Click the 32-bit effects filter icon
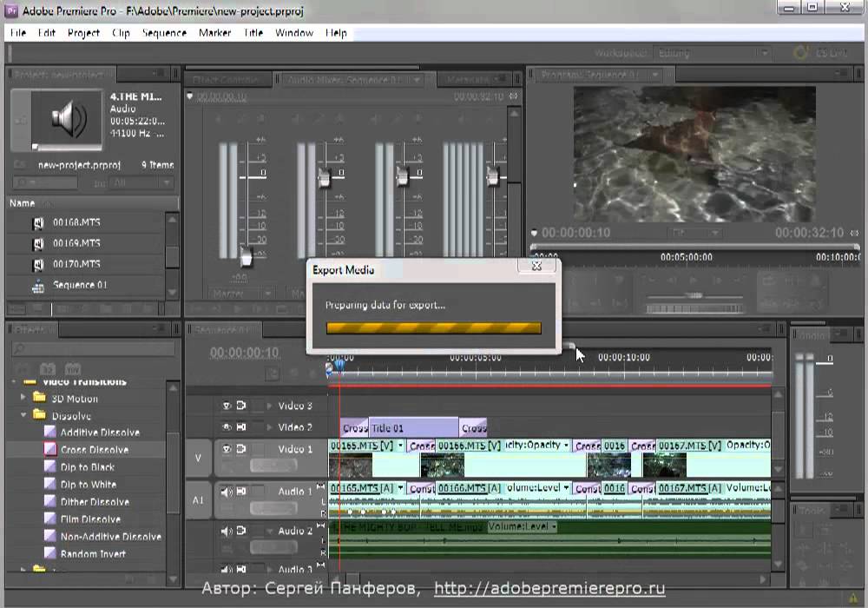This screenshot has height=608, width=868. pos(48,369)
